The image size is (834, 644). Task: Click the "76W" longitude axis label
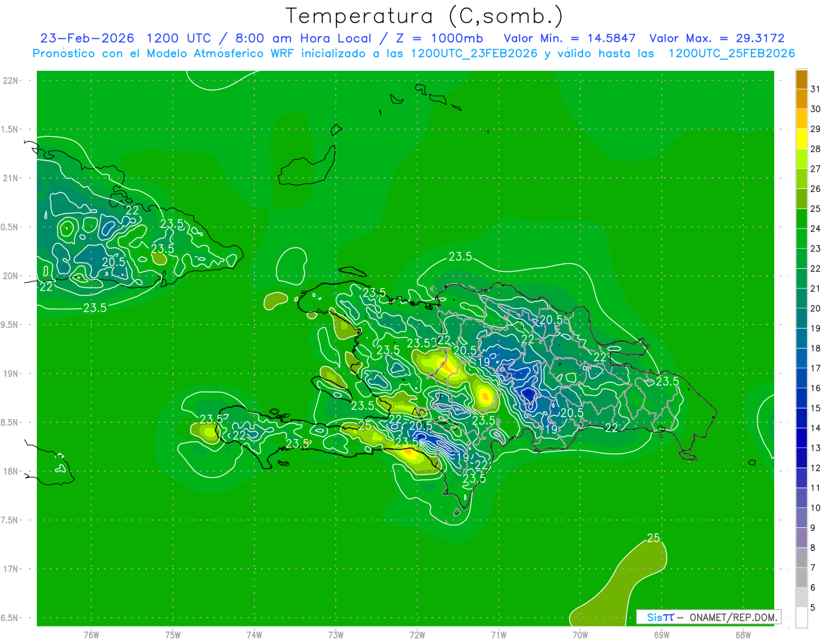tap(91, 634)
